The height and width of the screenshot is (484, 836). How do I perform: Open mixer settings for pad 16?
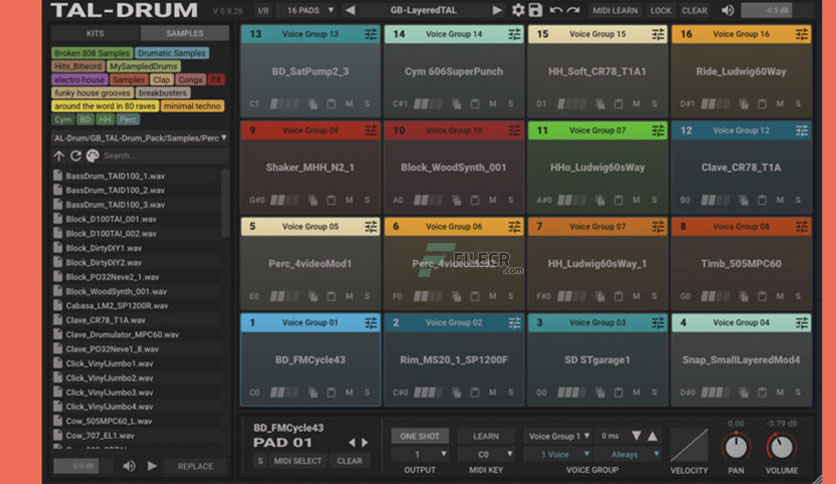pyautogui.click(x=801, y=34)
